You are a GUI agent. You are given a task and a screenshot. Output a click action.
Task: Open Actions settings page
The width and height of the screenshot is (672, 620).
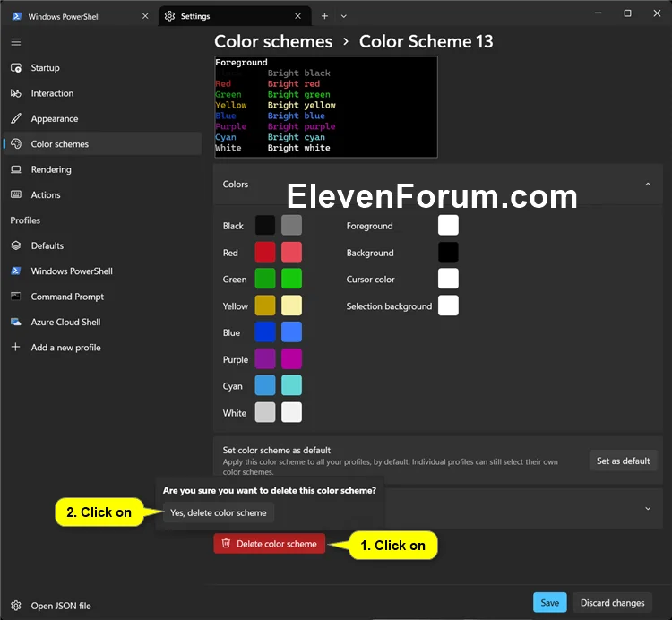click(102, 194)
